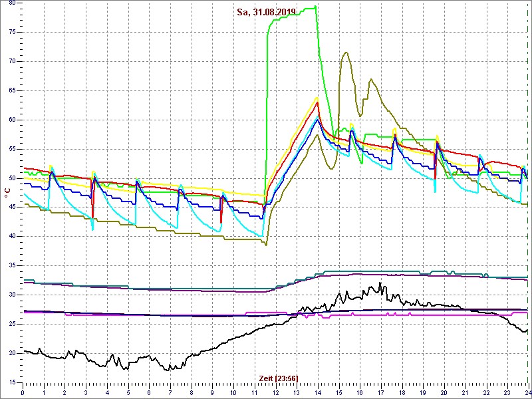
Task: Select the 30 label on the temperature axis
Action: point(13,295)
